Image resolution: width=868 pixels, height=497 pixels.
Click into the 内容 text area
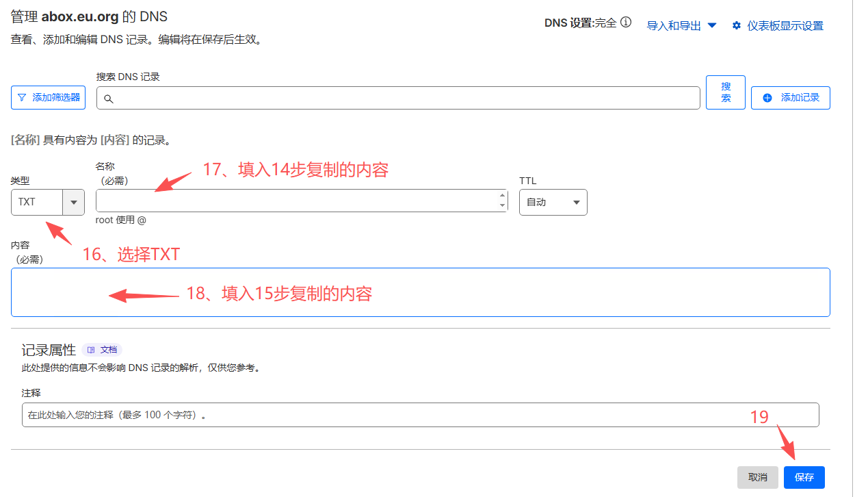click(420, 292)
